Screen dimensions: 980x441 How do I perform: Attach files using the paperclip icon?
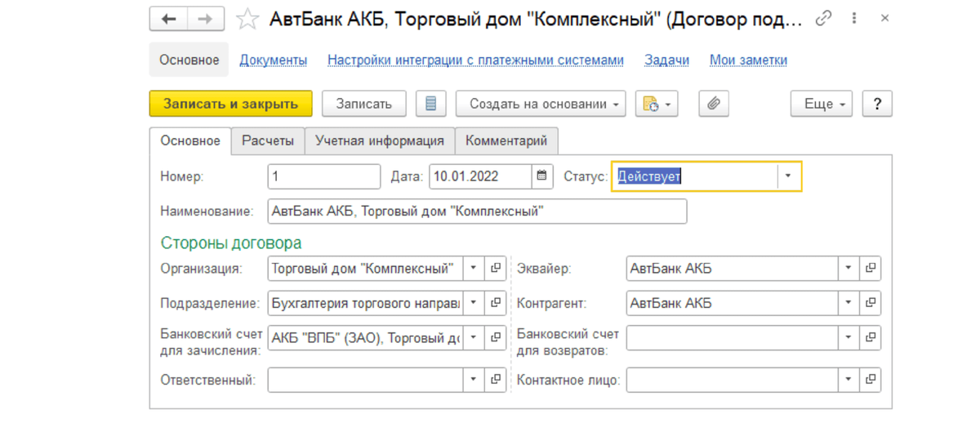714,104
